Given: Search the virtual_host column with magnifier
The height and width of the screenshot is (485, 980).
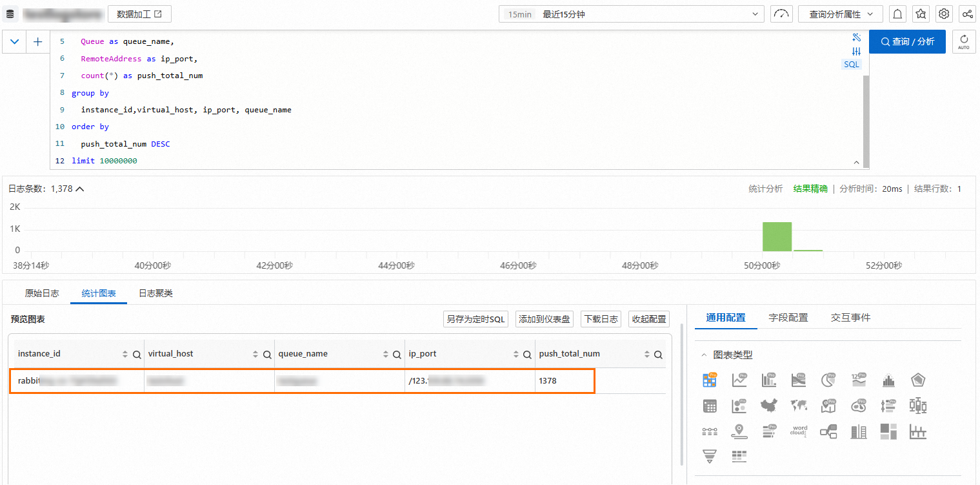Looking at the screenshot, I should click(x=267, y=355).
